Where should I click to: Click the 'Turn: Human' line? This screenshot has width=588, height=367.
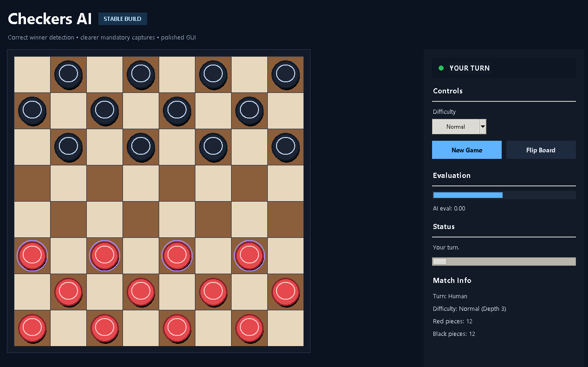(x=450, y=296)
